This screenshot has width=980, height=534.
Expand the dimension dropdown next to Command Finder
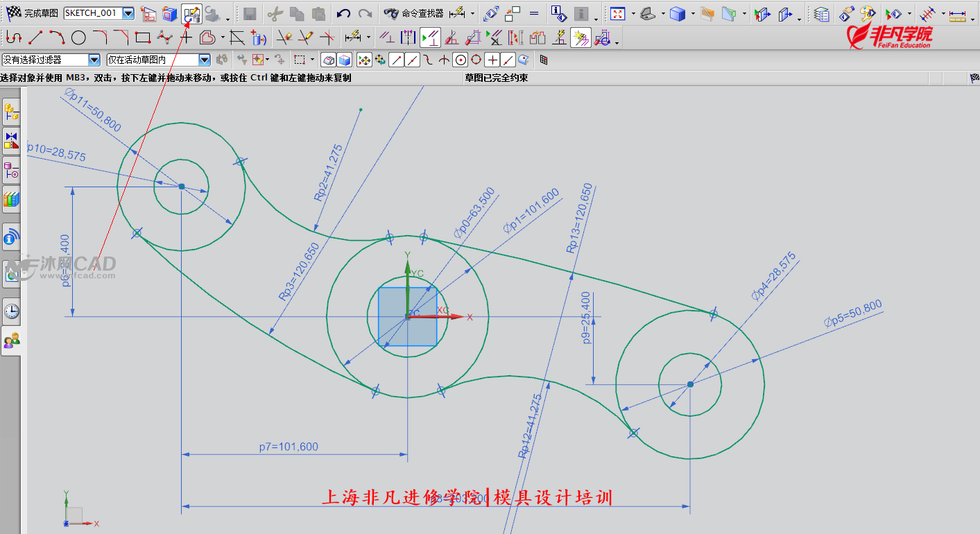coord(473,13)
